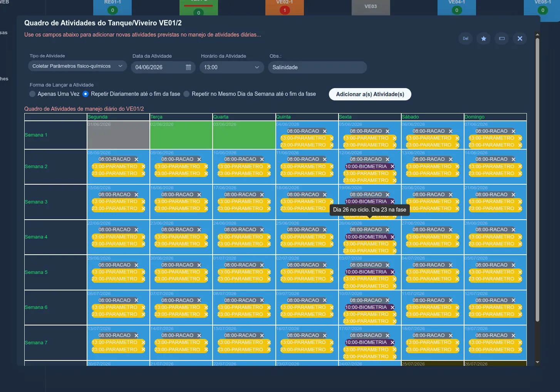
Task: Click the gray 01/06/2026 day cell
Action: click(118, 135)
